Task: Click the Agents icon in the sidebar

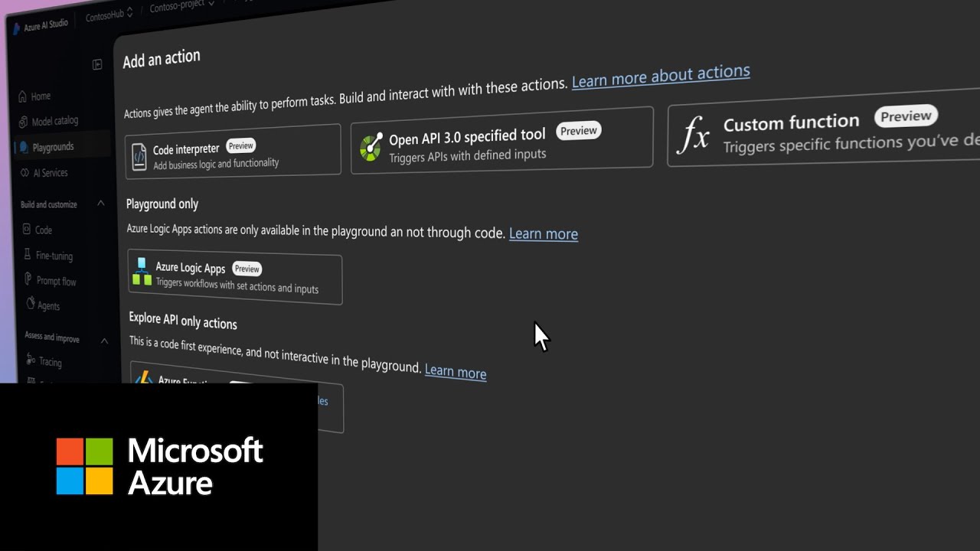Action: [31, 305]
